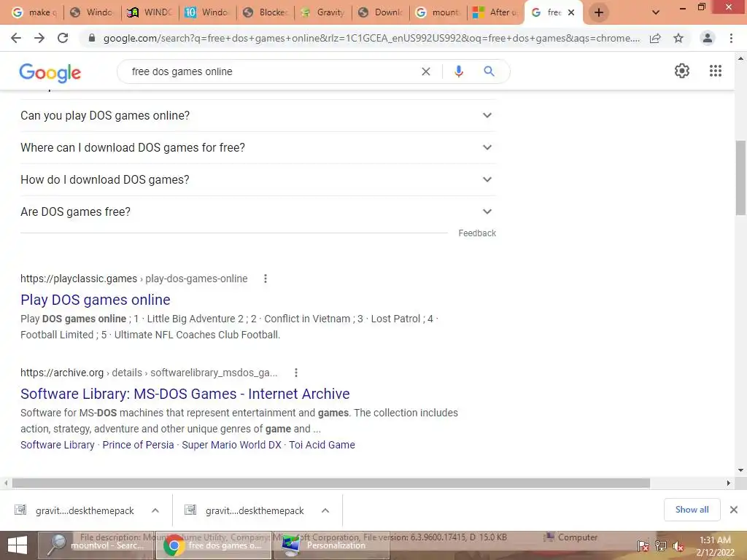Viewport: 747px width, 560px height.
Task: Open Google quick settings gear
Action: (682, 71)
